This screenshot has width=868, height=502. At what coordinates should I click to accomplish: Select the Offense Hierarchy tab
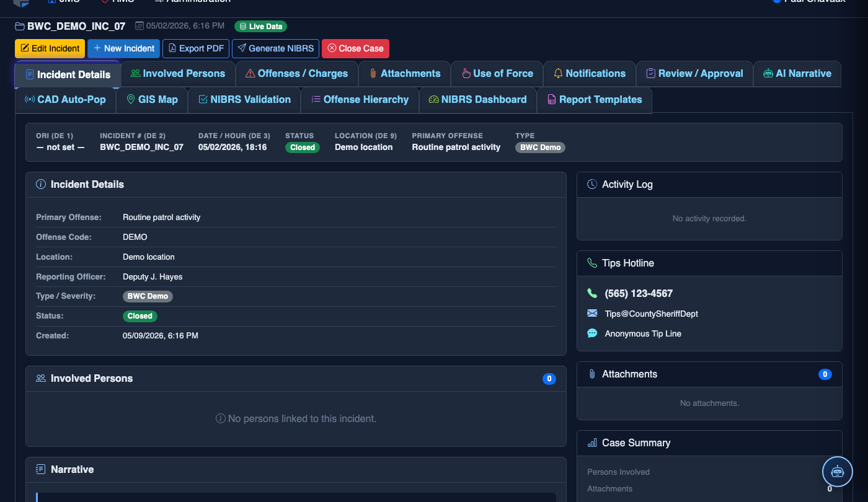[360, 99]
